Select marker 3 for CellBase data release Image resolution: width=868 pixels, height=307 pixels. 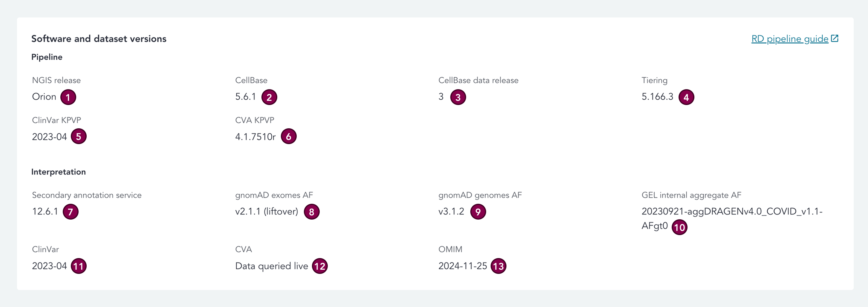click(458, 97)
